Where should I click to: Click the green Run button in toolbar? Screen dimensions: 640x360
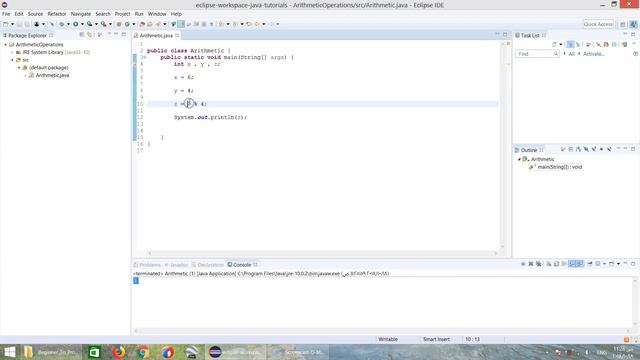[75, 24]
